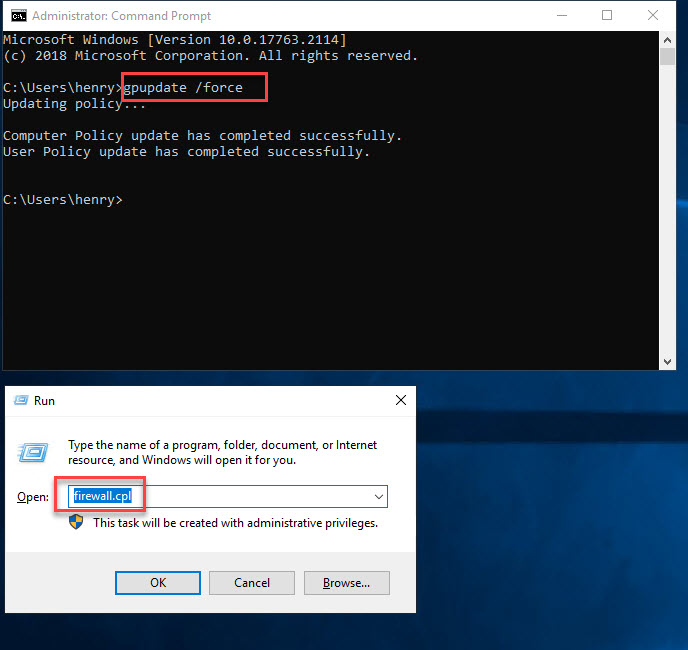Click the Command Prompt vertical scrollbar thumb
688x650 pixels.
(668, 54)
